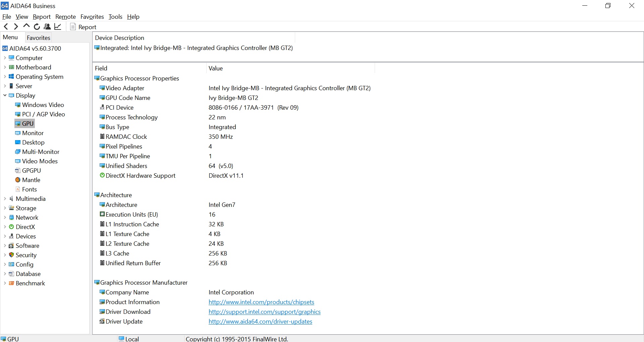Screen dimensions: 644x342
Task: Open the View menu
Action: (x=22, y=17)
